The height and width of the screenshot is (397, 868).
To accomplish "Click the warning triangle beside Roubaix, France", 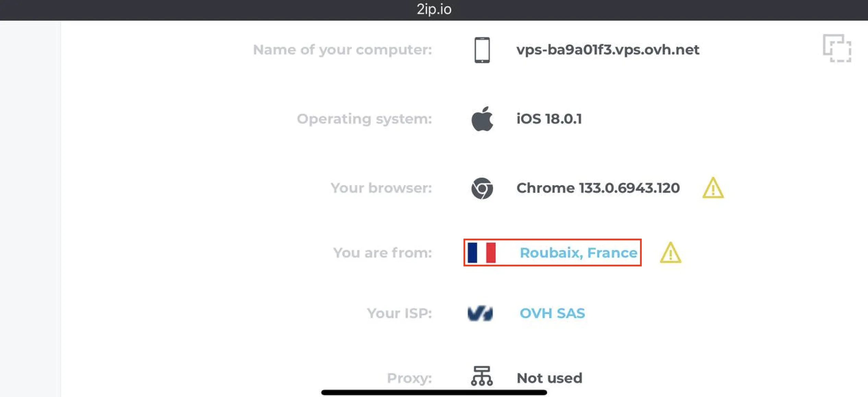I will (x=671, y=253).
